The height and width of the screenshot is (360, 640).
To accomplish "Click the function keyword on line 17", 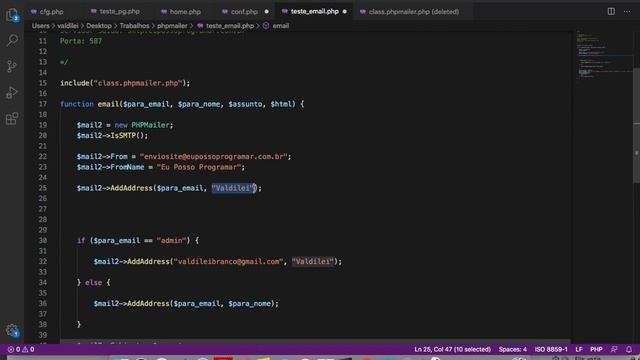I will click(77, 104).
